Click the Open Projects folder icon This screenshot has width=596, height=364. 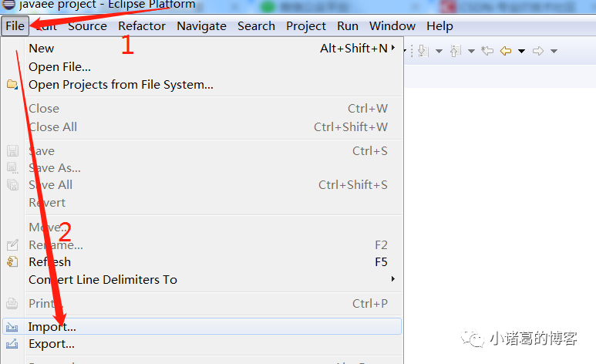12,84
